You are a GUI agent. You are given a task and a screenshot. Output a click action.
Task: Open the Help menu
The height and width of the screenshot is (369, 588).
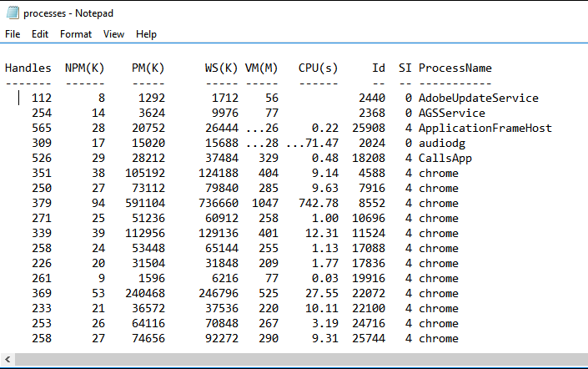146,34
